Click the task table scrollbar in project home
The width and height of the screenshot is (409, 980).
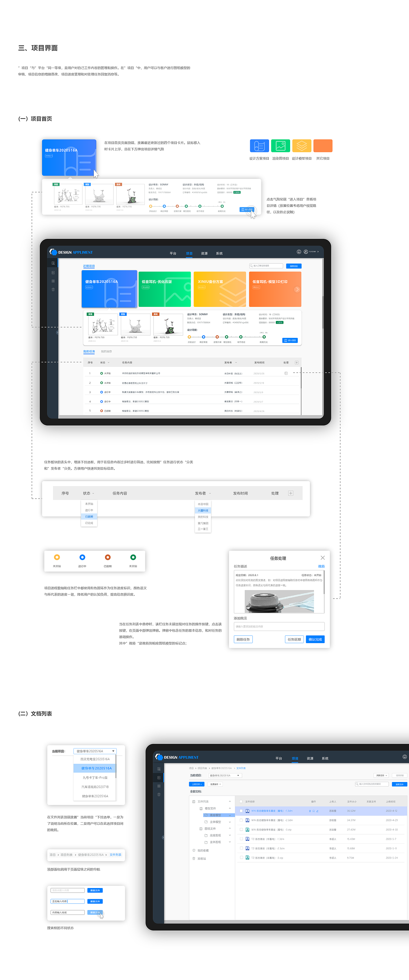pos(301,377)
